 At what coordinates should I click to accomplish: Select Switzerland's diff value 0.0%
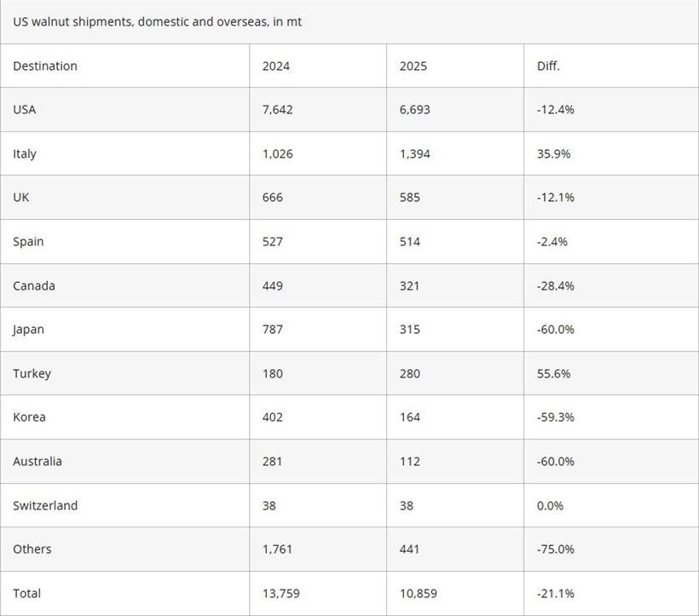click(550, 505)
